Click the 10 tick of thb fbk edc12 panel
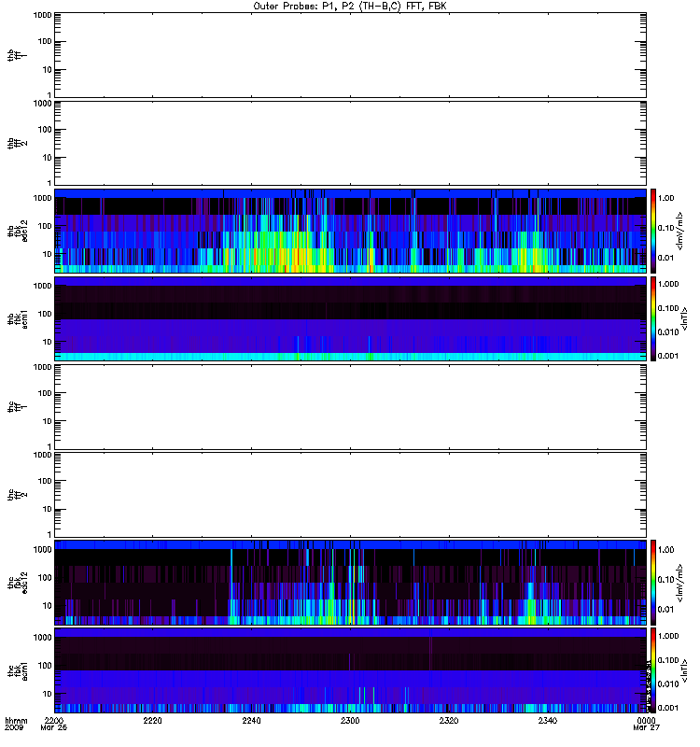This screenshot has height=747, width=700. tap(47, 254)
